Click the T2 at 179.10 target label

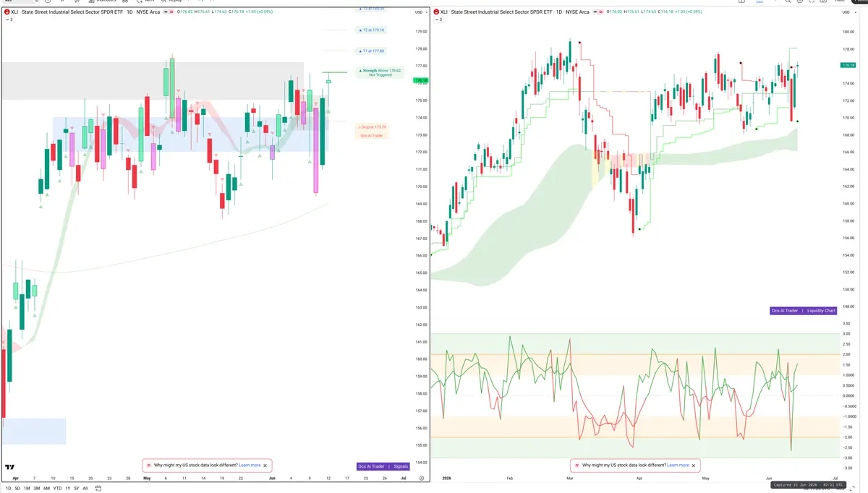click(x=373, y=30)
